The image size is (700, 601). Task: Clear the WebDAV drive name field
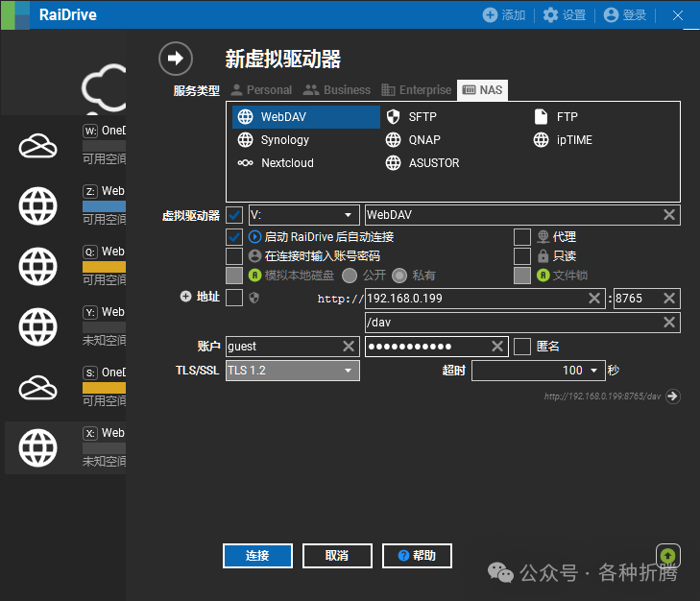point(668,215)
